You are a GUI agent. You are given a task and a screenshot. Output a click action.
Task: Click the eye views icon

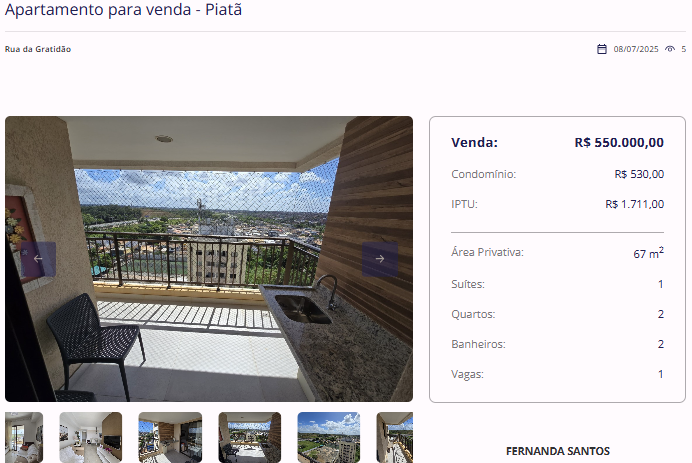click(x=670, y=49)
